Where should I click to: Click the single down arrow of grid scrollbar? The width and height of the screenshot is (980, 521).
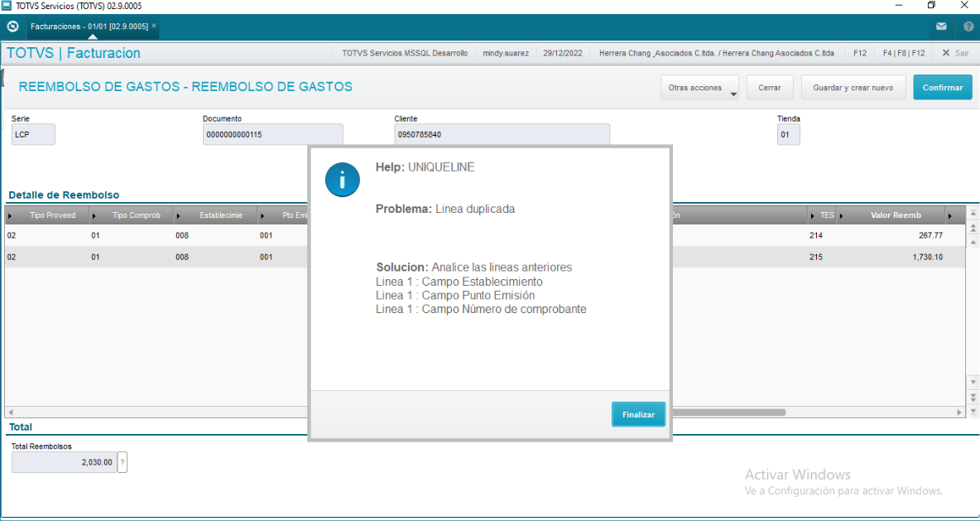(x=973, y=382)
